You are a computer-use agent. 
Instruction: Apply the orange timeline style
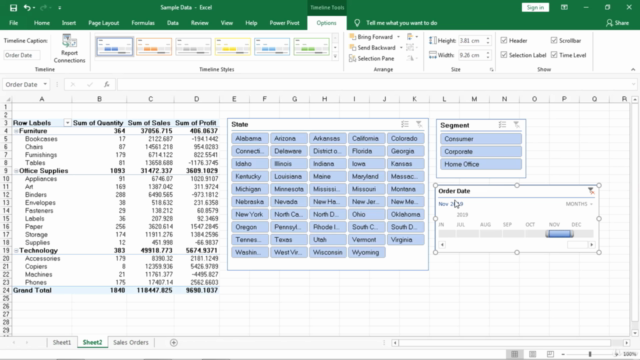click(154, 47)
